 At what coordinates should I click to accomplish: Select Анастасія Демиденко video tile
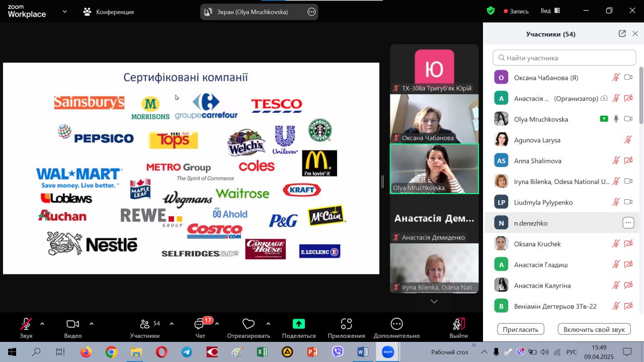434,219
